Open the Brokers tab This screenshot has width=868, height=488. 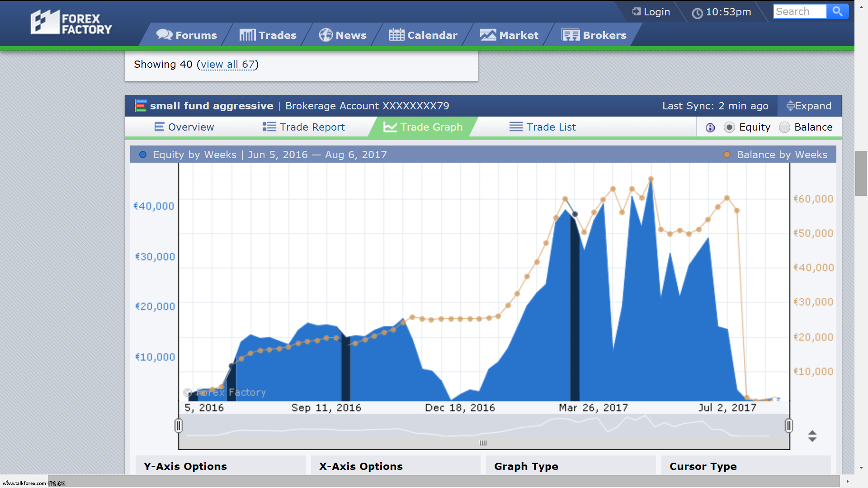pyautogui.click(x=594, y=35)
